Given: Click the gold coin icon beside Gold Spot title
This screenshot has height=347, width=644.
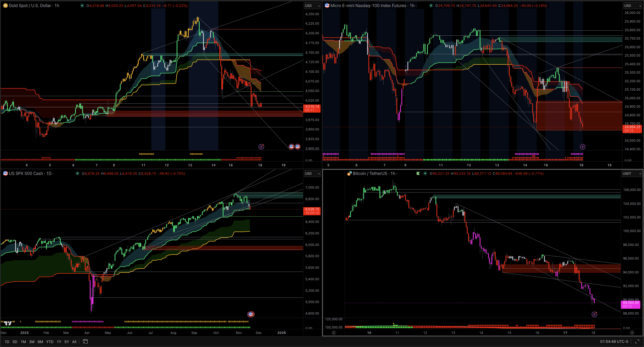Looking at the screenshot, I should coord(5,5).
